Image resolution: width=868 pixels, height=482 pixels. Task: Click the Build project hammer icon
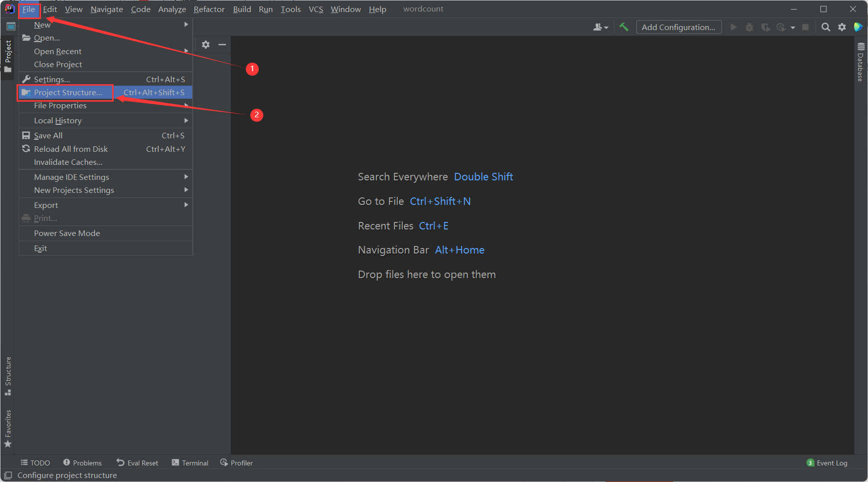(x=624, y=27)
